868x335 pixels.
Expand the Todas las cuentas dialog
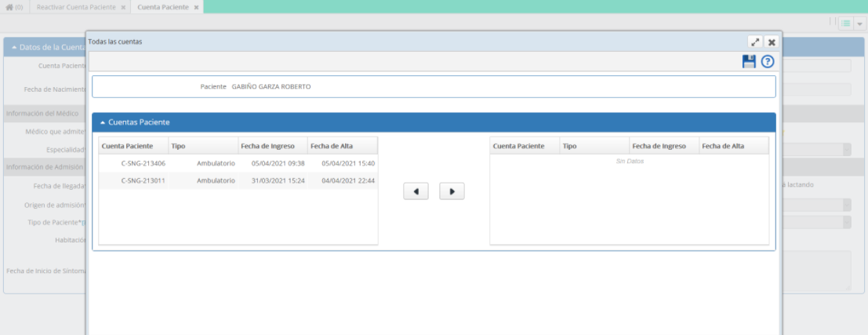[x=755, y=42]
